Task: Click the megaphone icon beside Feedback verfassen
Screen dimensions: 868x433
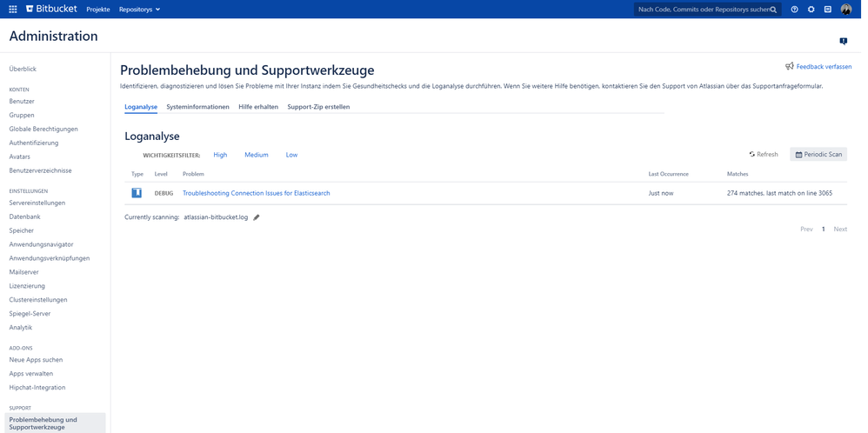Action: point(790,66)
